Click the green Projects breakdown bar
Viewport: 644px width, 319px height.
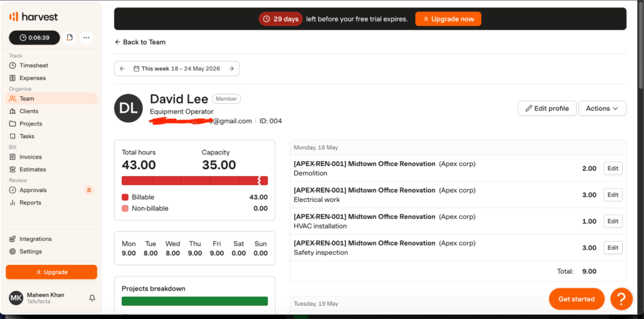tap(195, 301)
